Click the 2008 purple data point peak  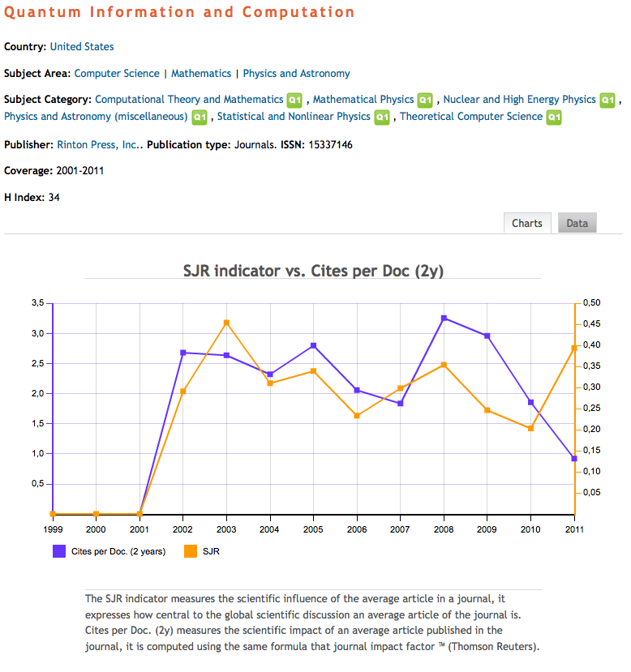pyautogui.click(x=444, y=318)
